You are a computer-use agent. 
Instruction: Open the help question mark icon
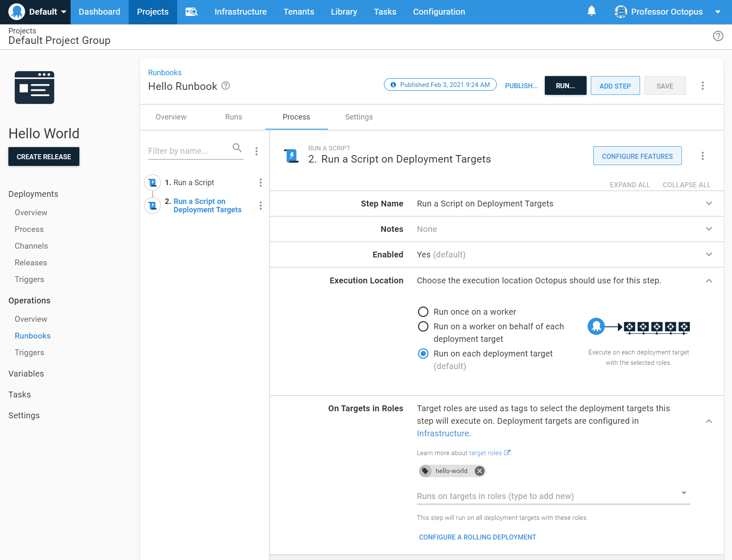(718, 36)
